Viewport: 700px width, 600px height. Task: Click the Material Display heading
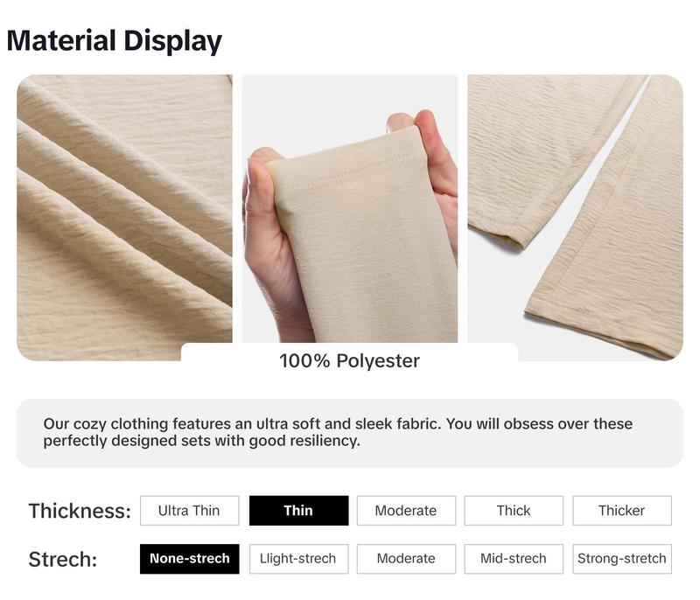[x=115, y=41]
